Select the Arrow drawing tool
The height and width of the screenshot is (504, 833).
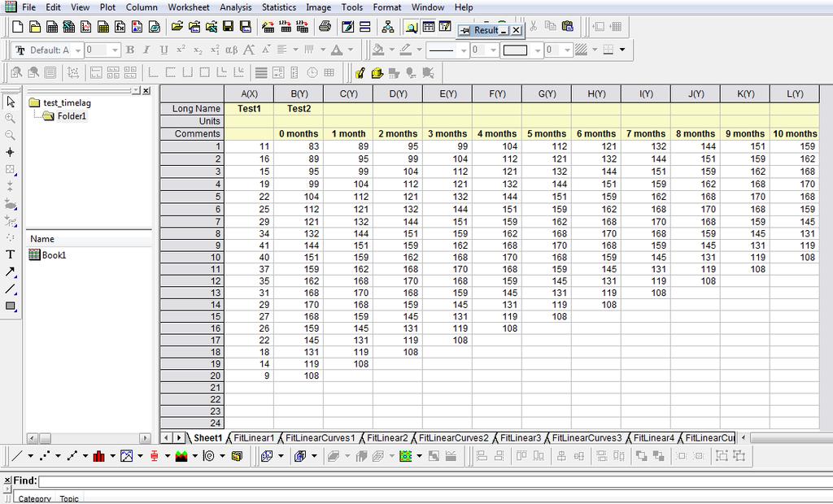[10, 272]
